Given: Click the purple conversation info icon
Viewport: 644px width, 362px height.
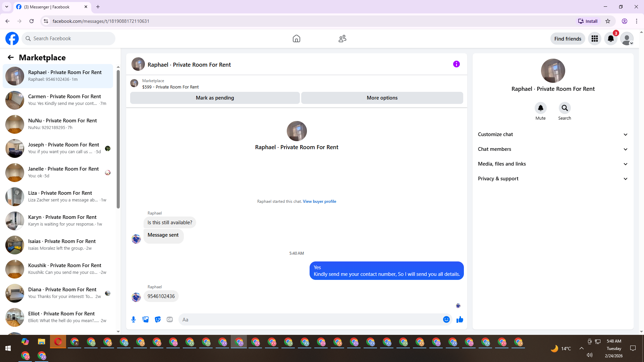Looking at the screenshot, I should pyautogui.click(x=456, y=64).
